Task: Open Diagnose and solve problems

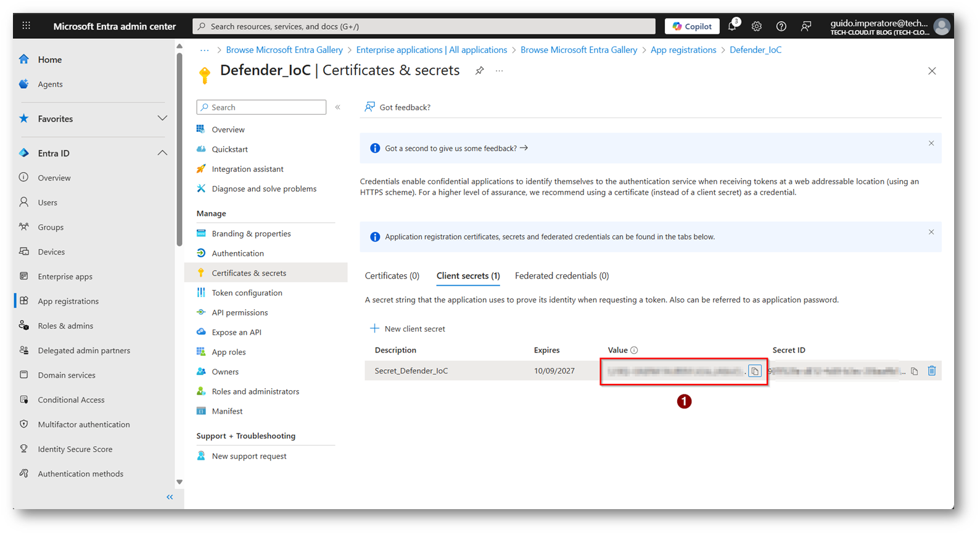Action: (x=264, y=189)
